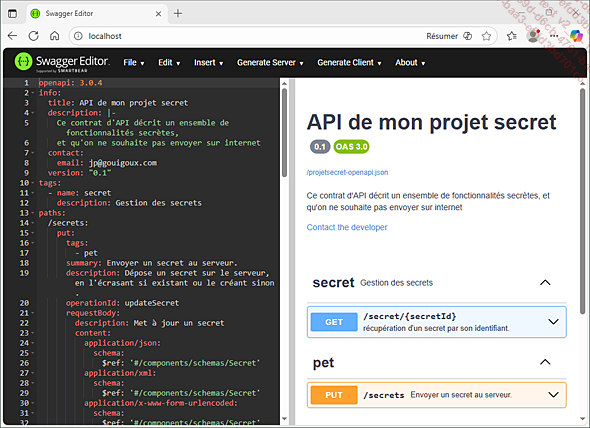Follow the Contact the developer link
The image size is (590, 428).
pyautogui.click(x=347, y=227)
